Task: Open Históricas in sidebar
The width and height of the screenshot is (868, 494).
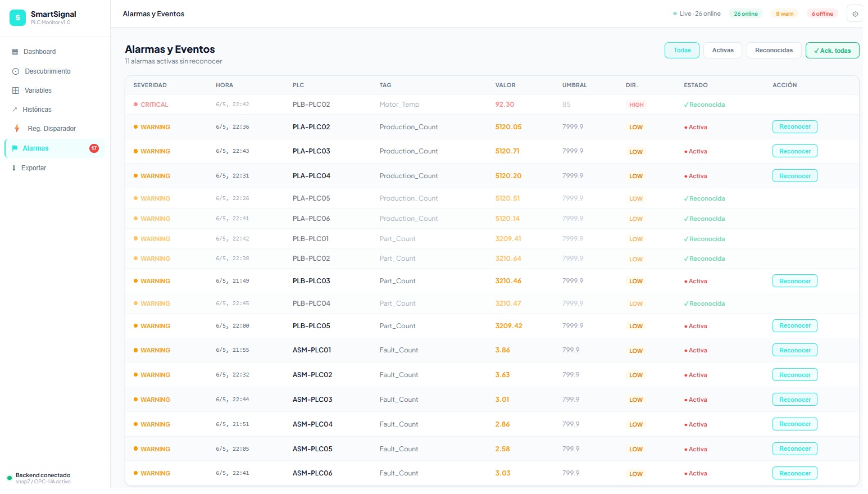Action: [55, 110]
